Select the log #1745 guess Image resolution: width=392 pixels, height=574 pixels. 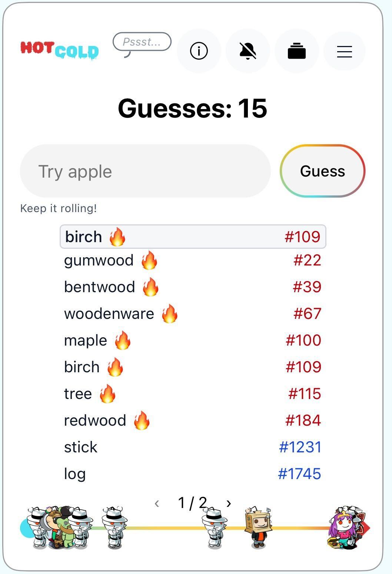pos(193,474)
